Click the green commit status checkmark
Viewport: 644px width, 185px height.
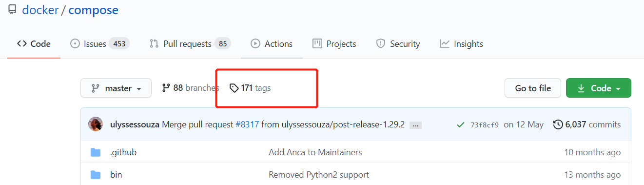coord(460,124)
